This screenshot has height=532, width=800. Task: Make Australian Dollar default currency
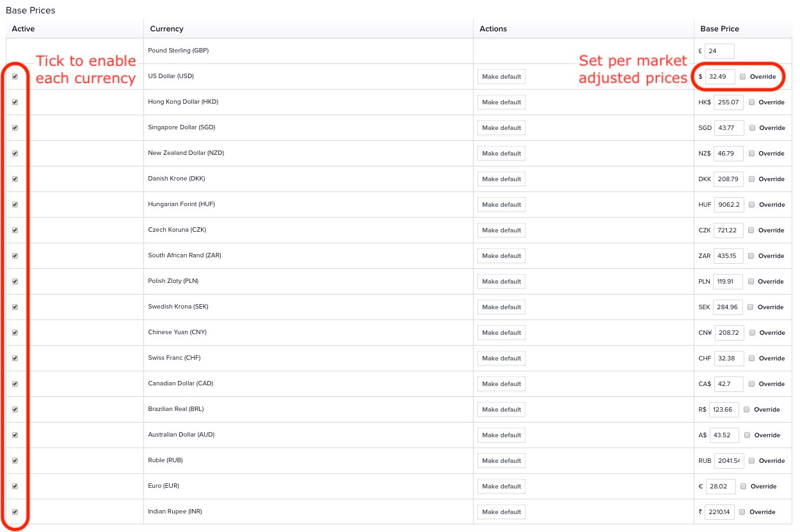[502, 435]
